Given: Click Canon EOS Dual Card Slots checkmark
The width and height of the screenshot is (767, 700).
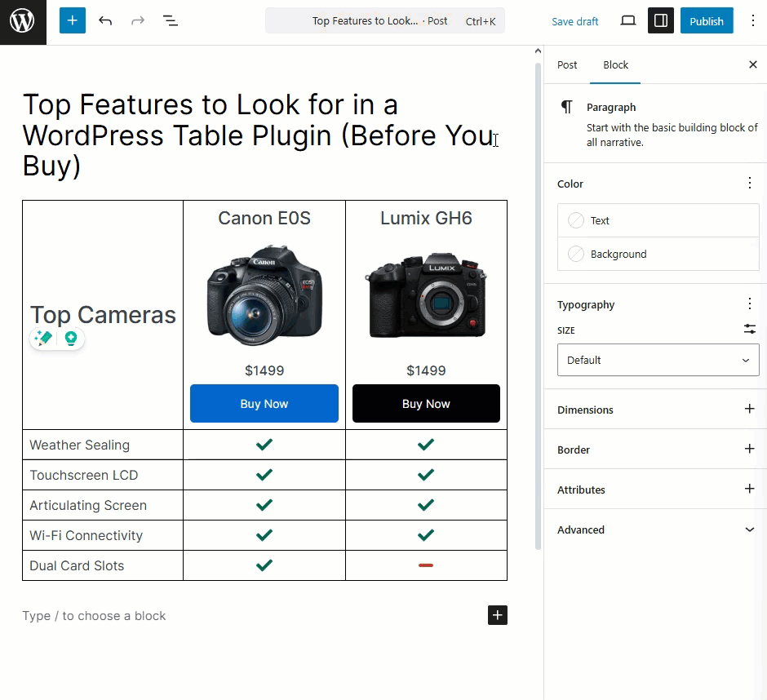Looking at the screenshot, I should tap(264, 565).
